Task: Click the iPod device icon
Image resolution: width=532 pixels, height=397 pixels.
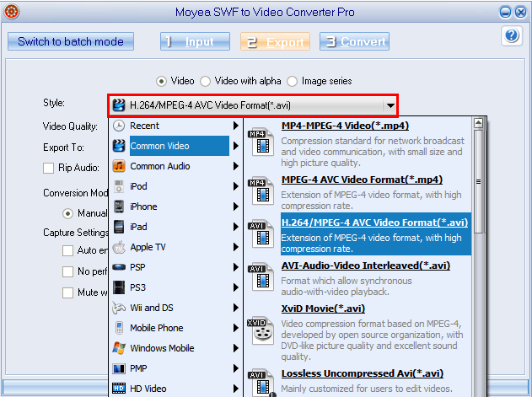Action: point(119,186)
